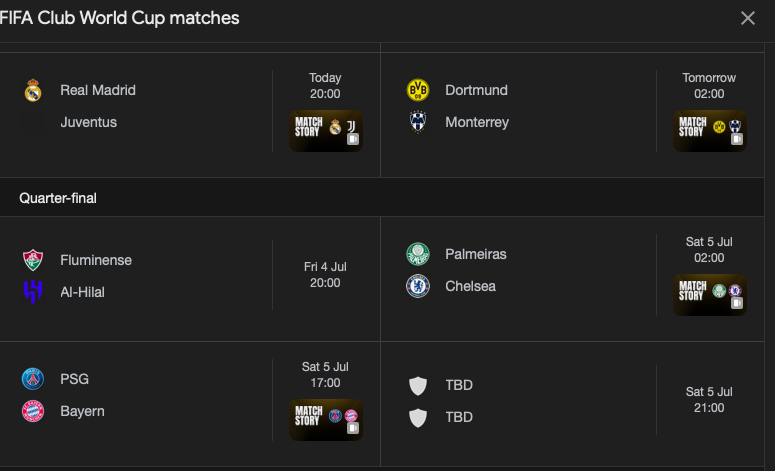Select the Chelsea team name
The image size is (775, 471).
[470, 286]
